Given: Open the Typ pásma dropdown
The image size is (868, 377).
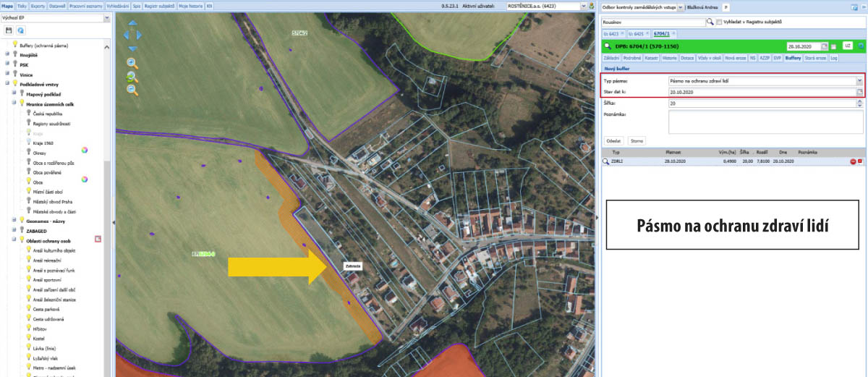Looking at the screenshot, I should click(859, 81).
